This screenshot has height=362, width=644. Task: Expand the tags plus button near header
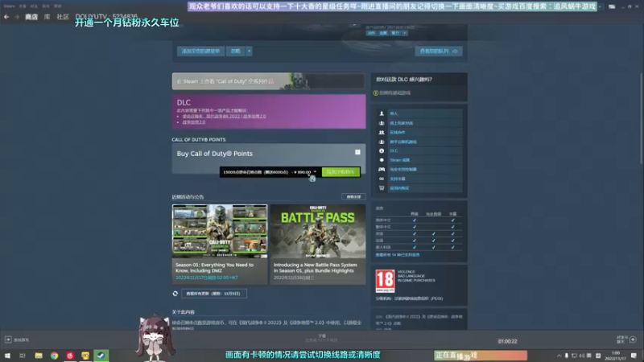(x=405, y=33)
